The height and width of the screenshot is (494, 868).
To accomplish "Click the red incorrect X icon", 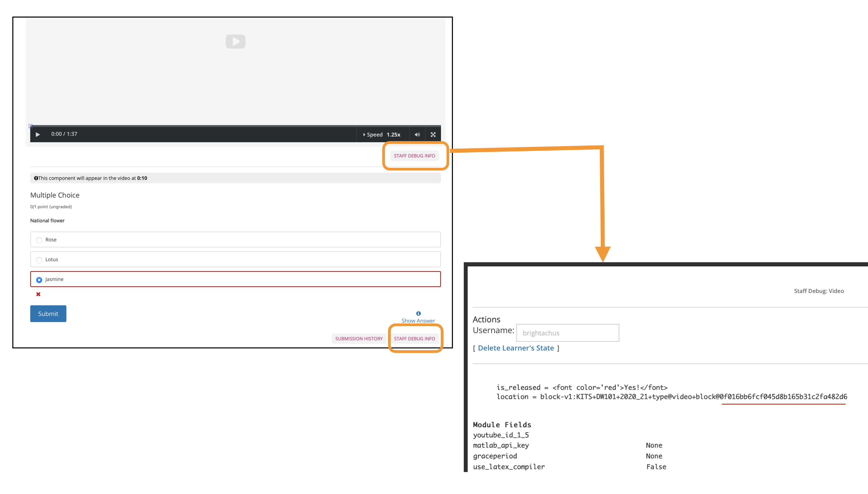I will coord(38,294).
